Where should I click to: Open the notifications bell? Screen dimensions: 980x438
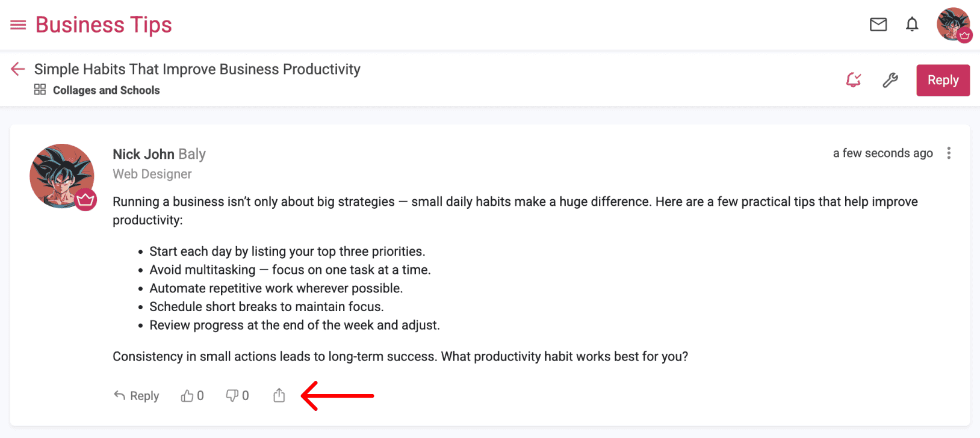[912, 25]
